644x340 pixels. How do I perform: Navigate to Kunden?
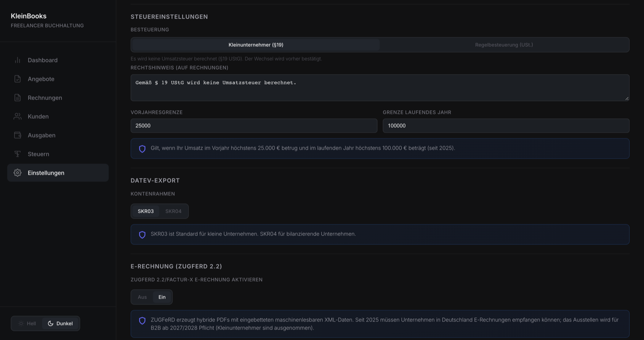click(58, 117)
